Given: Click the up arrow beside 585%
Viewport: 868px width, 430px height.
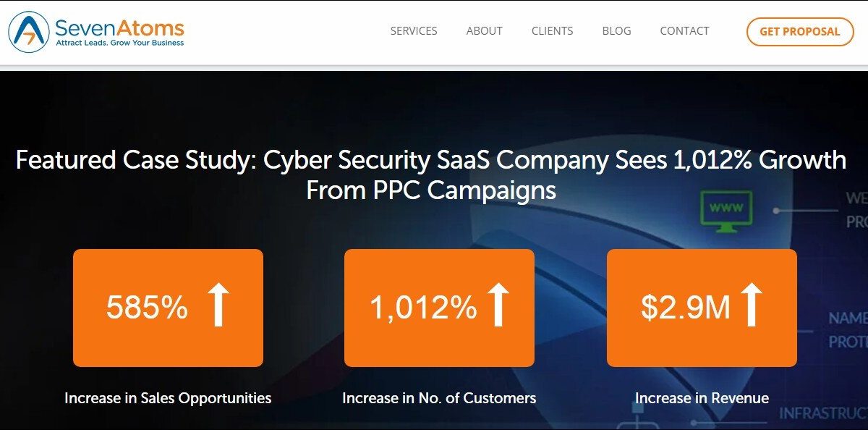Looking at the screenshot, I should [x=218, y=305].
